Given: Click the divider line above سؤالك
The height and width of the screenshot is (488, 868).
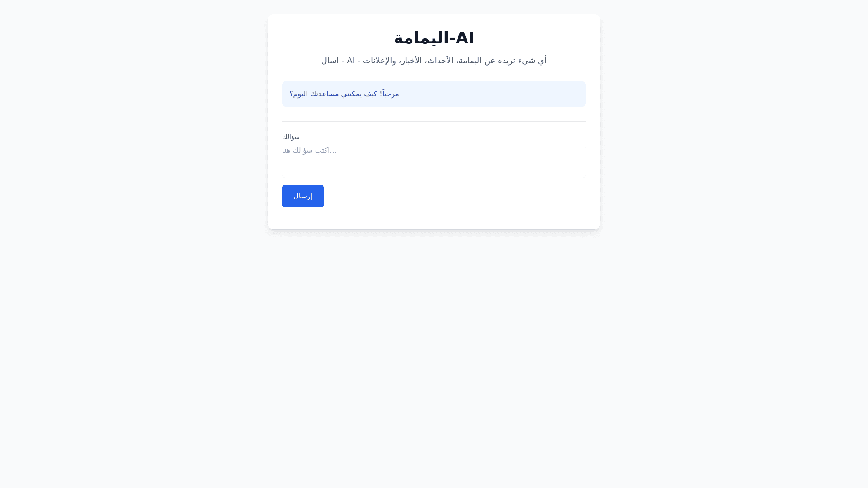Looking at the screenshot, I should click(x=434, y=121).
